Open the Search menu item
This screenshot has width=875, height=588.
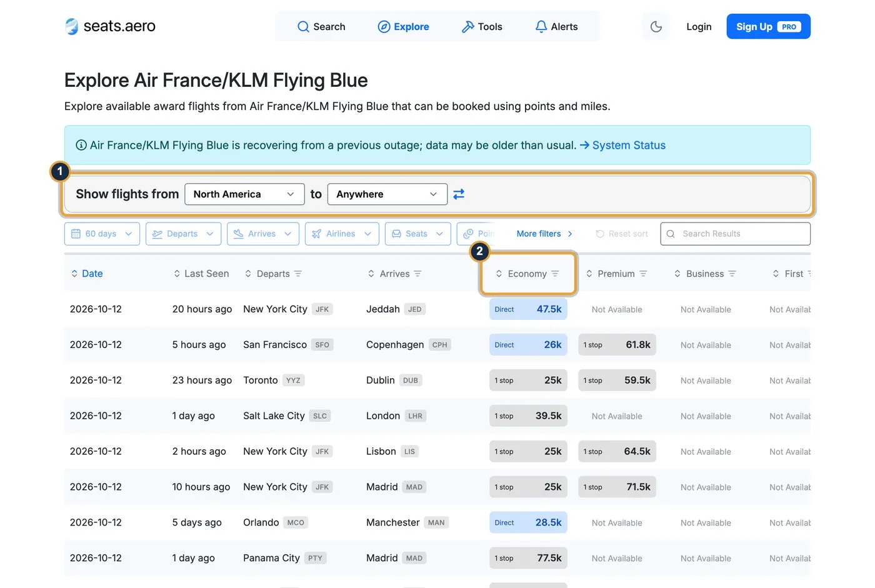321,27
